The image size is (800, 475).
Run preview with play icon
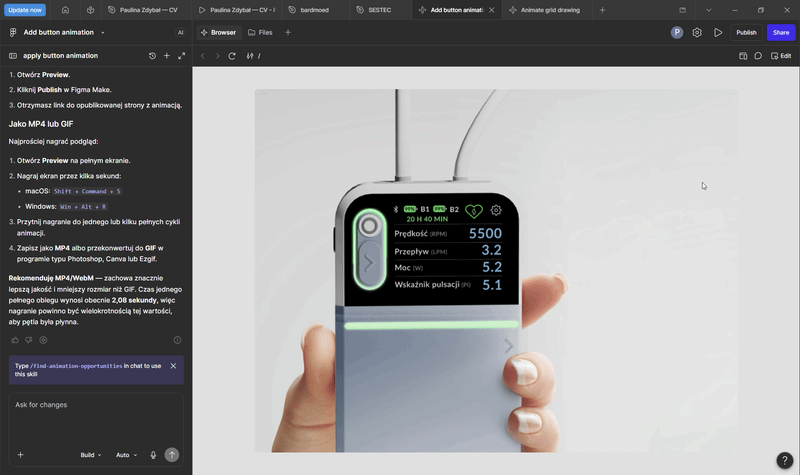click(718, 32)
